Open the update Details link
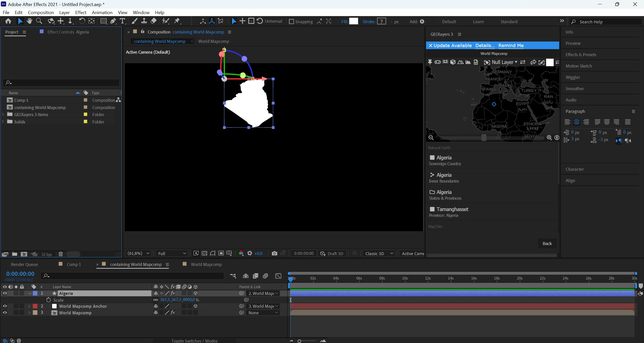This screenshot has height=343, width=644. click(x=485, y=46)
